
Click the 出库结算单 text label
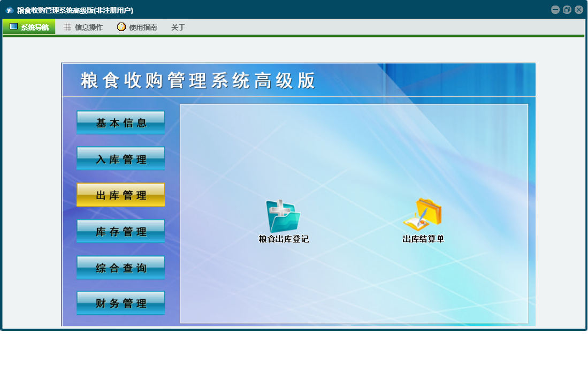[423, 239]
